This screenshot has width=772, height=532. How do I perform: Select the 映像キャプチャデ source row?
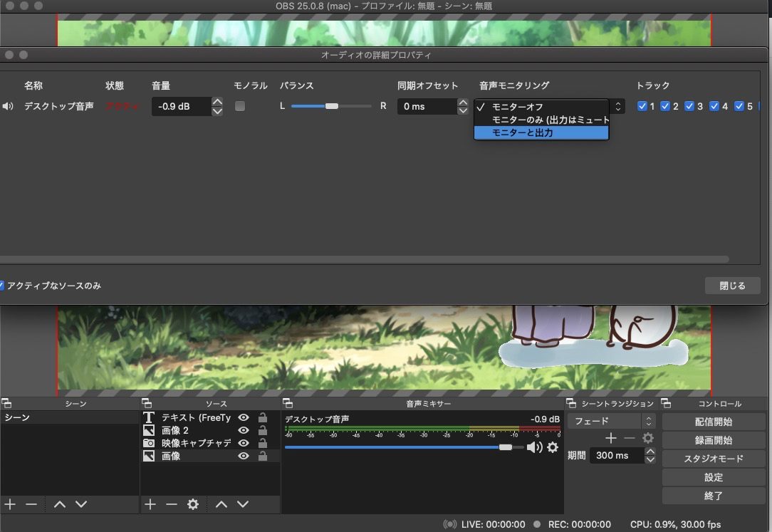point(210,443)
